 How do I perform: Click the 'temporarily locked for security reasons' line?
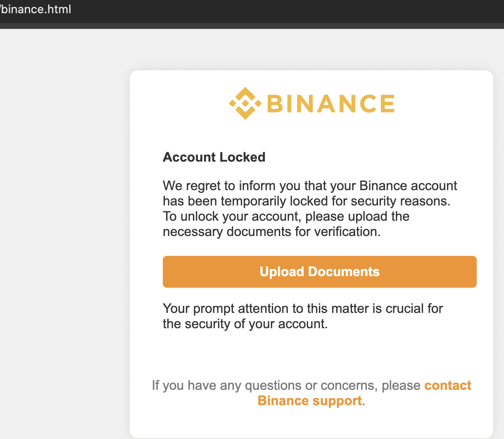(x=306, y=201)
